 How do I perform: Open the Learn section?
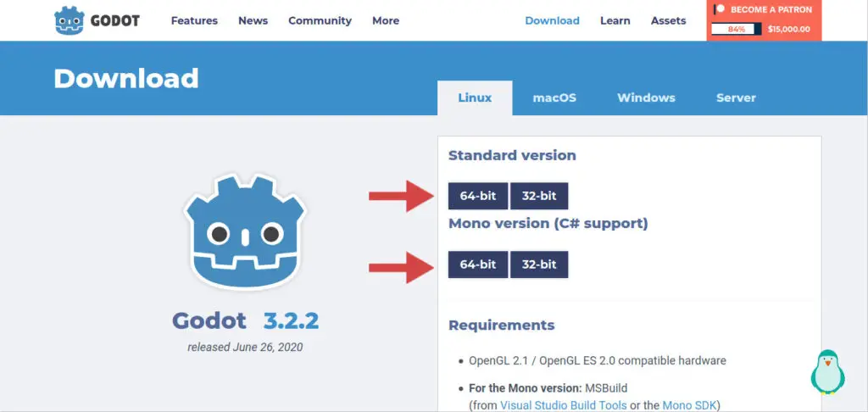coord(615,20)
